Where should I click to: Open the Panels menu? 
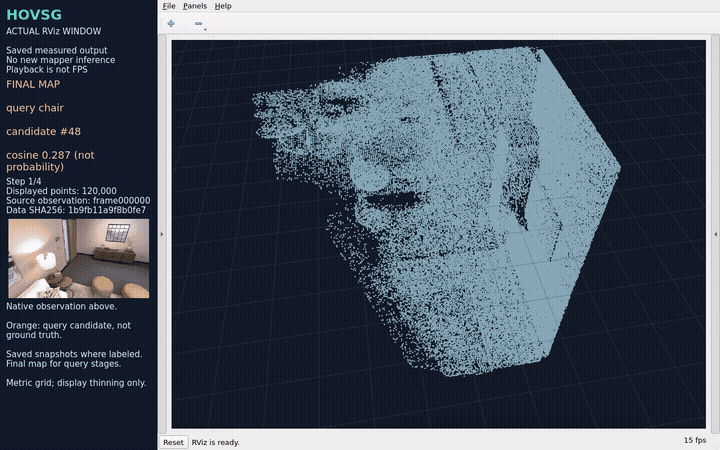(x=195, y=6)
